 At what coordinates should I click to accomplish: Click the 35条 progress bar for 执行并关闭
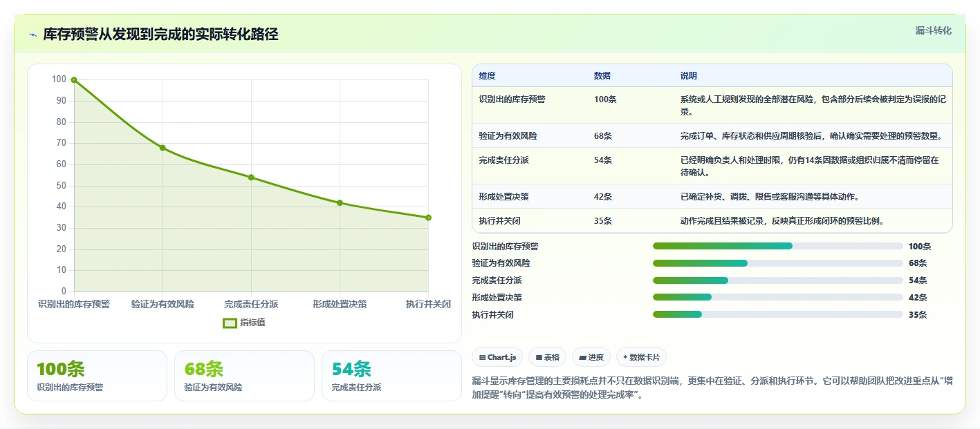(x=778, y=315)
